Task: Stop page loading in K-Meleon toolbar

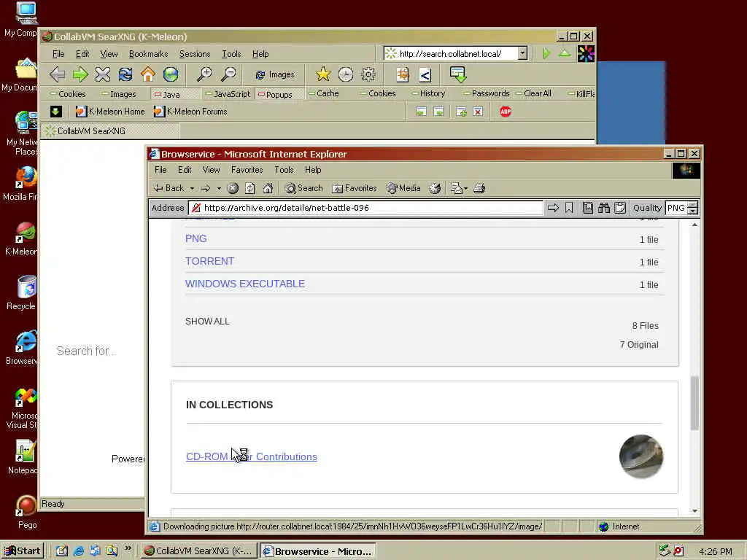Action: 102,74
